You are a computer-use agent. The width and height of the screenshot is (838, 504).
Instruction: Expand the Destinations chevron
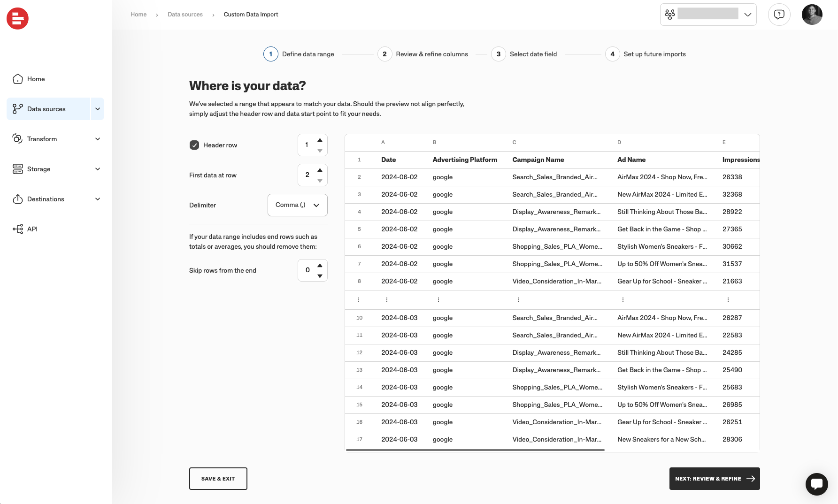point(98,199)
